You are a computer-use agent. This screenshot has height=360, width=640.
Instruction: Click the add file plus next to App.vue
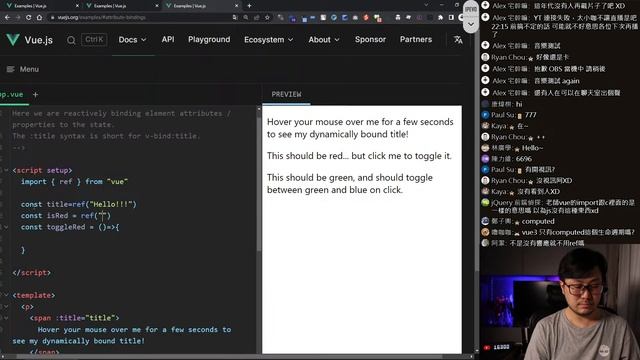pos(36,95)
